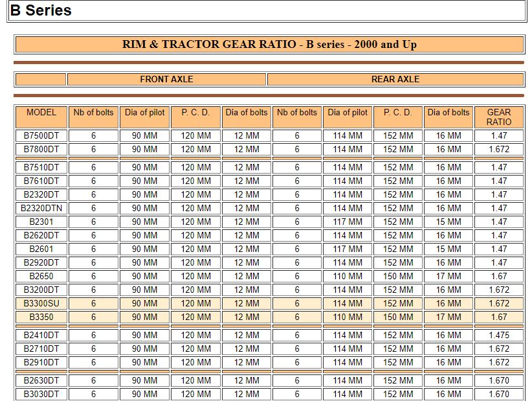The image size is (532, 401).
Task: Select model cell B3030DT
Action: (41, 394)
